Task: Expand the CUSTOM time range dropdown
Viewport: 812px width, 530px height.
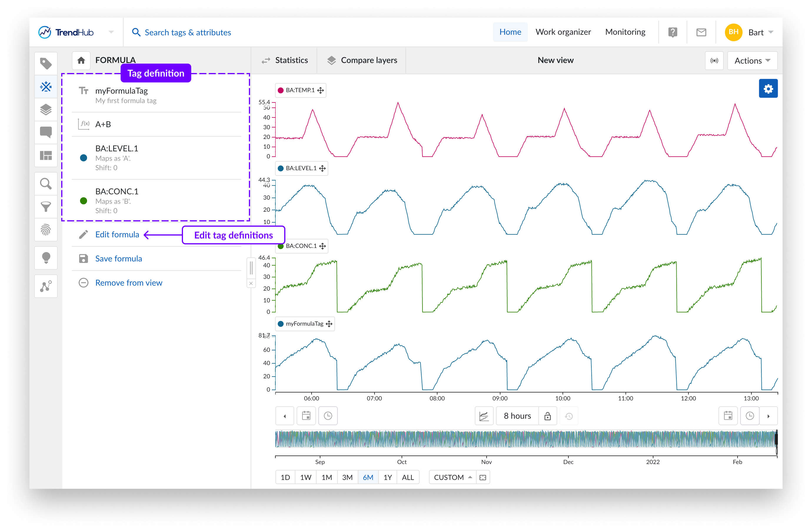Action: click(453, 477)
